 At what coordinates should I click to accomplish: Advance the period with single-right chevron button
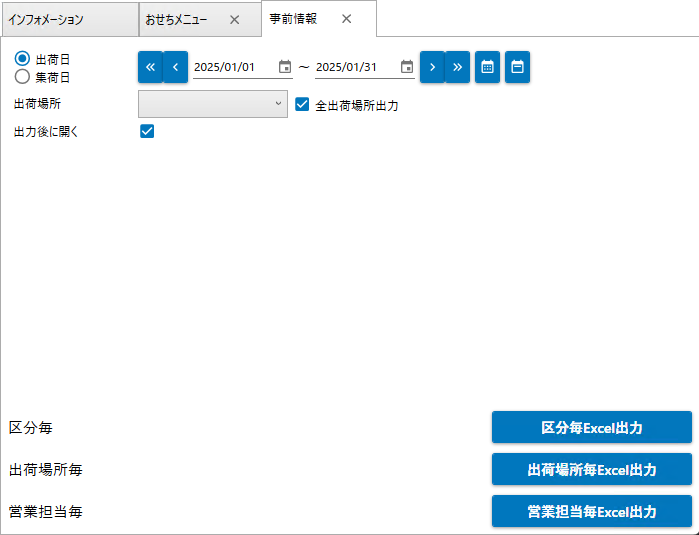pyautogui.click(x=432, y=67)
